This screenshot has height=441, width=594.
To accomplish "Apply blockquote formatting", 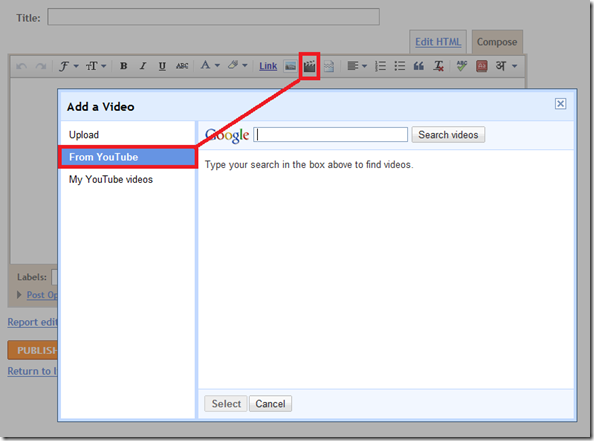I will click(x=419, y=66).
